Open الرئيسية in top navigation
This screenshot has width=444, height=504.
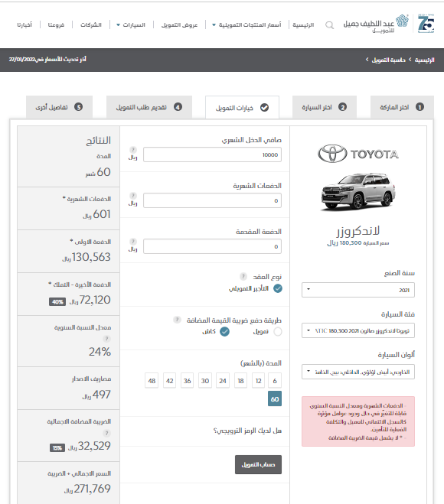303,24
